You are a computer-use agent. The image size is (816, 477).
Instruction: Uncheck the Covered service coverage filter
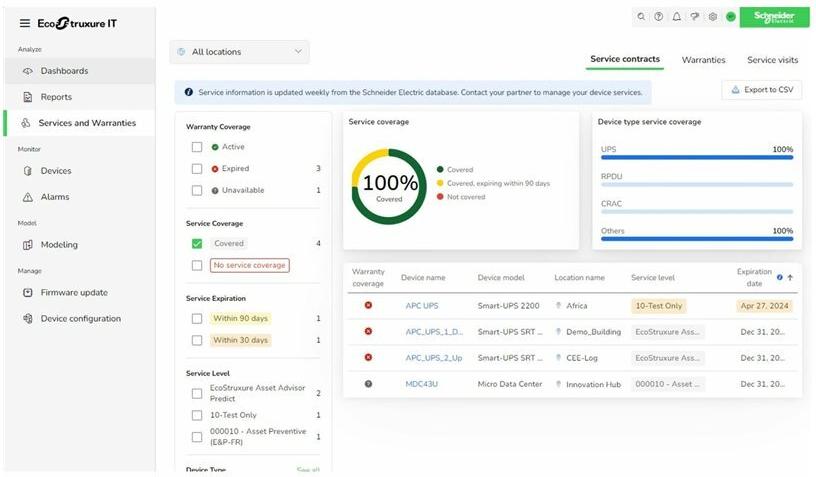pos(197,243)
